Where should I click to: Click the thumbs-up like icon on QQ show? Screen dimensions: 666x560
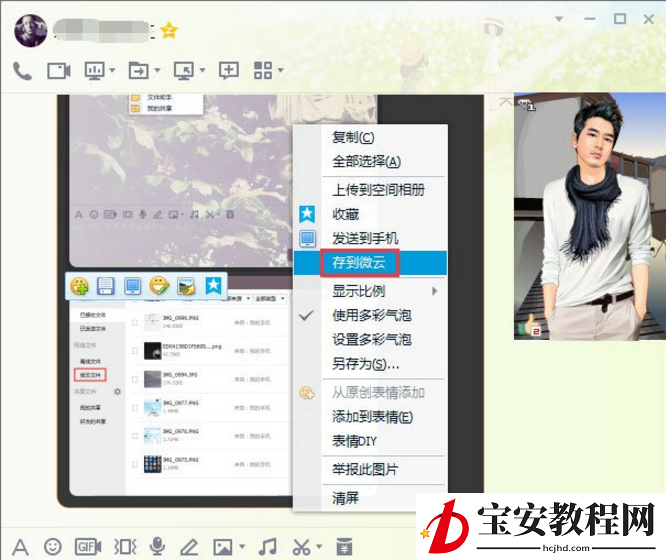pyautogui.click(x=528, y=326)
